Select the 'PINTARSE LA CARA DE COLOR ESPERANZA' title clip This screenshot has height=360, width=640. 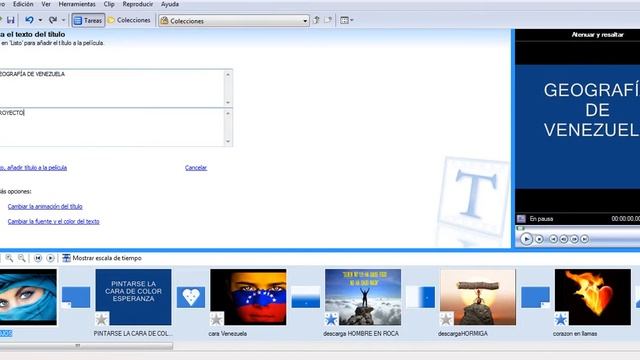pos(133,297)
